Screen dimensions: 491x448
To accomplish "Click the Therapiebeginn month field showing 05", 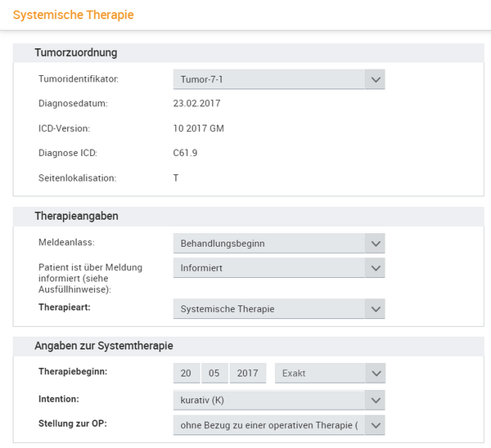I will (214, 373).
